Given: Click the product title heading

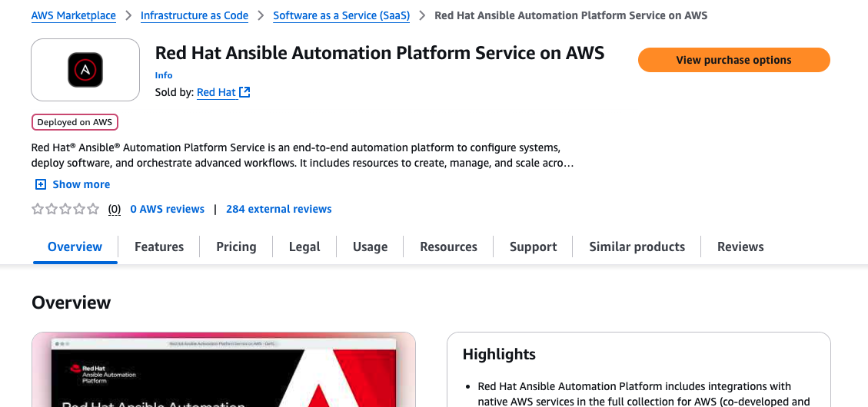Looking at the screenshot, I should tap(380, 53).
